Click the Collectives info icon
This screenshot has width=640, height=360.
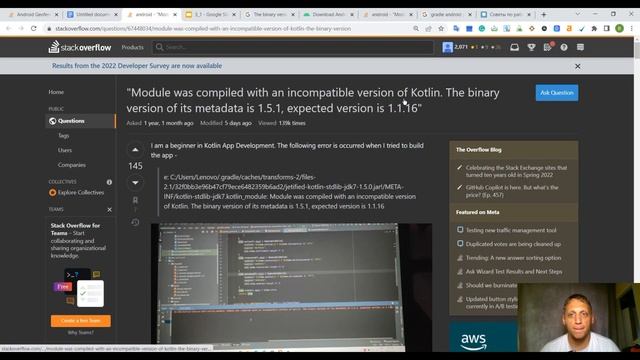pos(109,182)
